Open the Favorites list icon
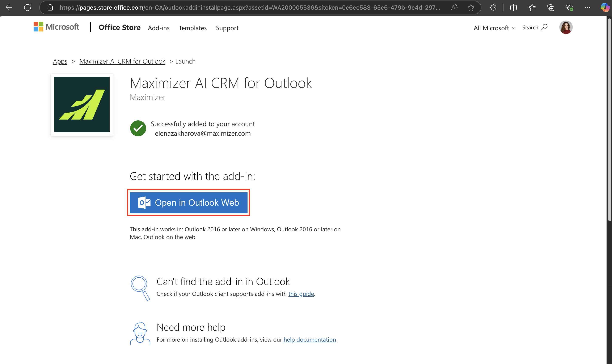Viewport: 612px width, 364px height. point(532,8)
